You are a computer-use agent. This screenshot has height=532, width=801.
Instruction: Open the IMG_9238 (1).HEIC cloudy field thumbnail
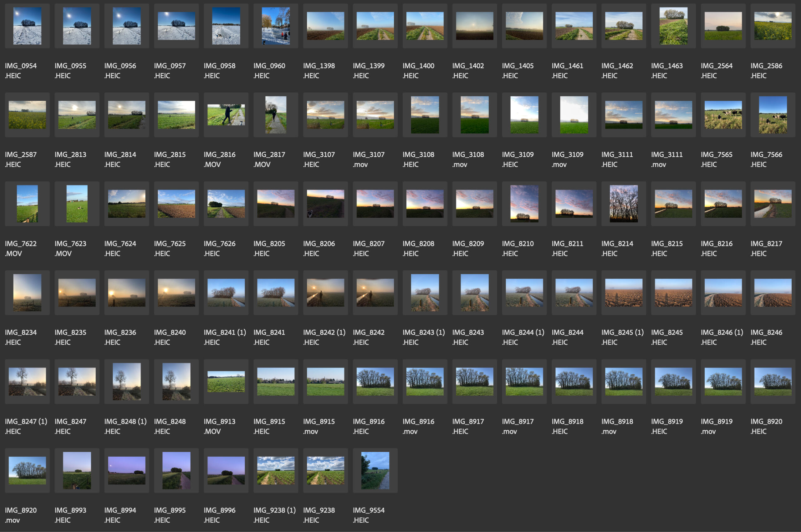coord(276,470)
